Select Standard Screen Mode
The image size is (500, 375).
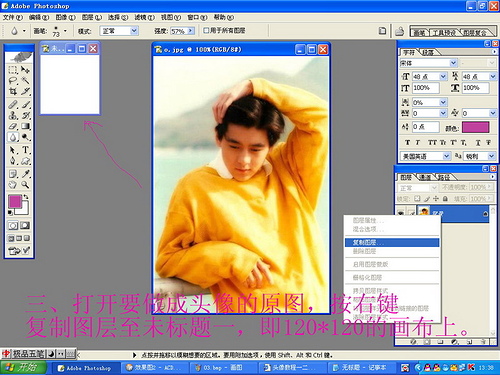(x=11, y=238)
